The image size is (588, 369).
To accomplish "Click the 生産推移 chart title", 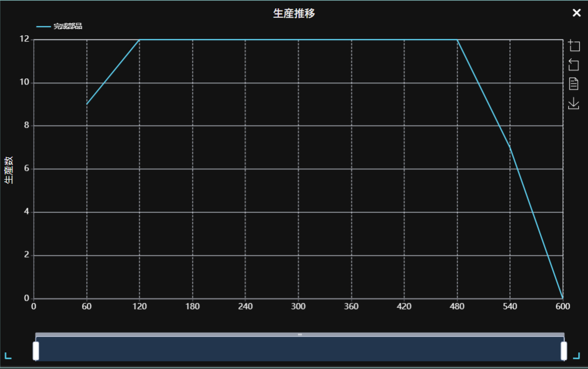I will (294, 13).
